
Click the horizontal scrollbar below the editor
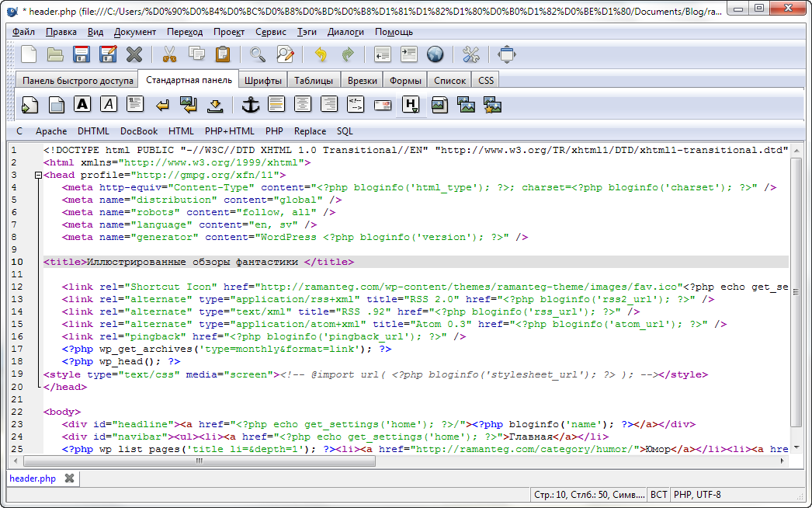[x=199, y=461]
